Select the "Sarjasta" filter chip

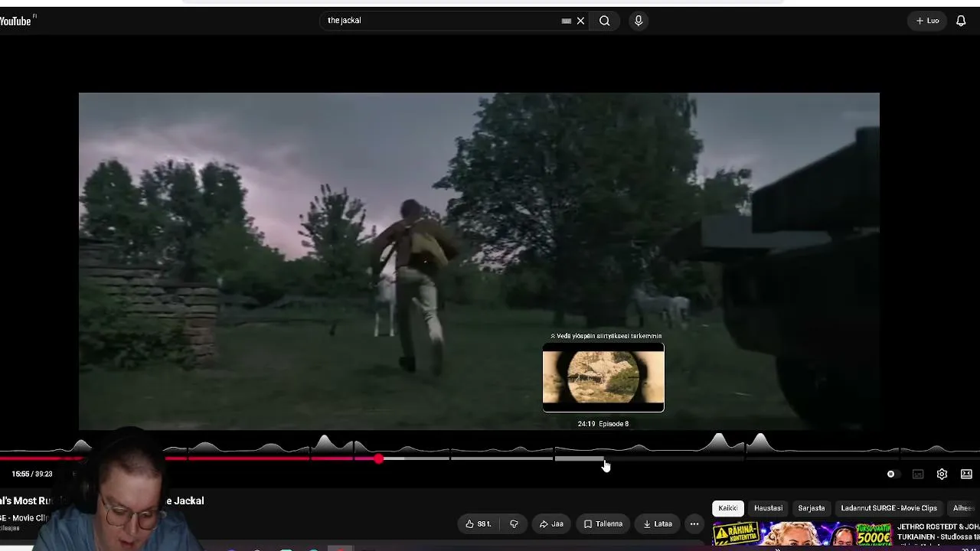(x=812, y=508)
